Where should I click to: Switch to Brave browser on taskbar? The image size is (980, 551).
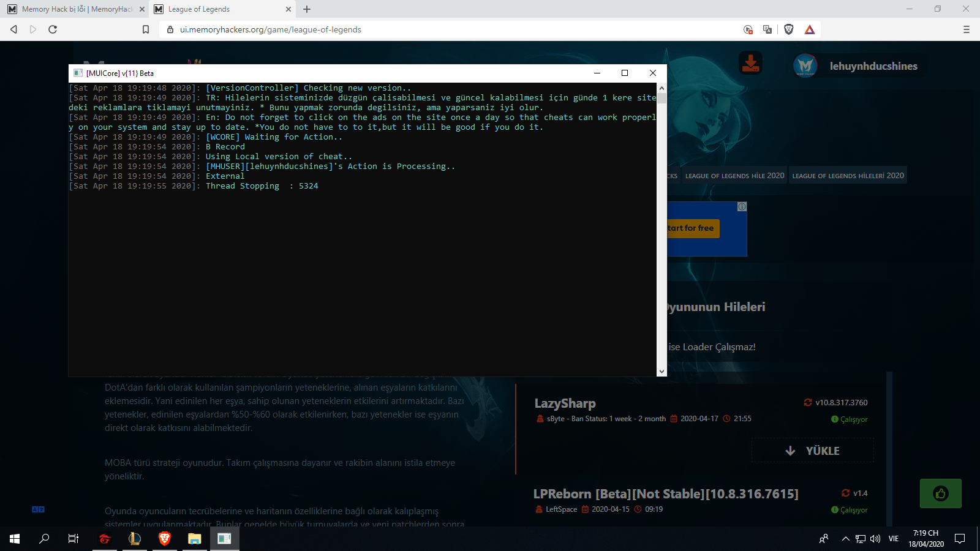click(164, 539)
